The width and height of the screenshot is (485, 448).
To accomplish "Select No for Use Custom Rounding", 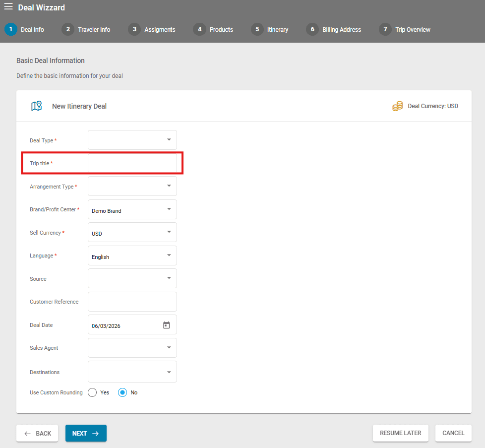I will point(122,392).
